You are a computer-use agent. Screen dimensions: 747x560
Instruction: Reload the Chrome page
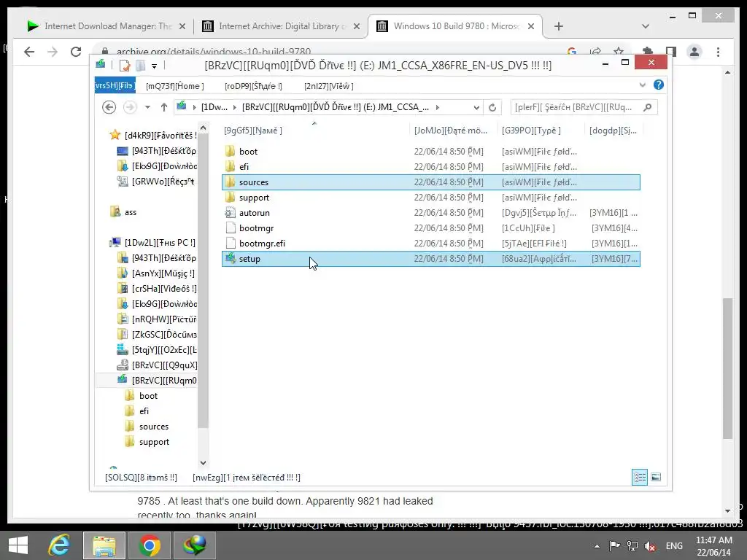click(76, 52)
